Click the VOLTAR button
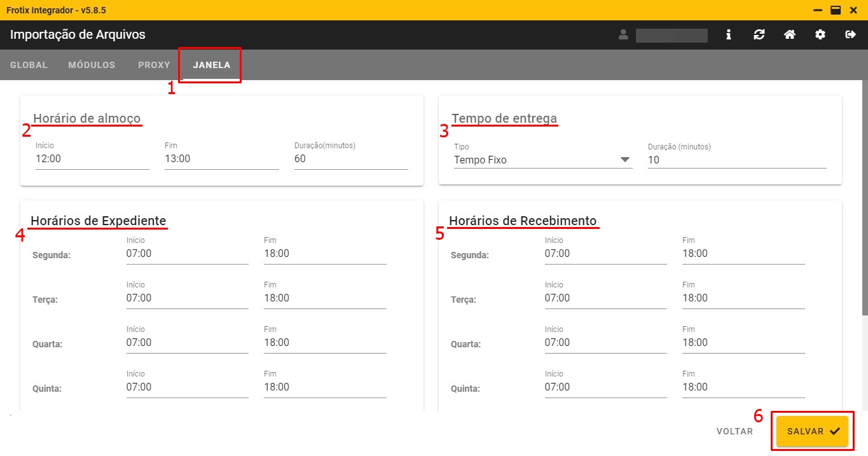Screen dimensions: 868x456 point(734,431)
